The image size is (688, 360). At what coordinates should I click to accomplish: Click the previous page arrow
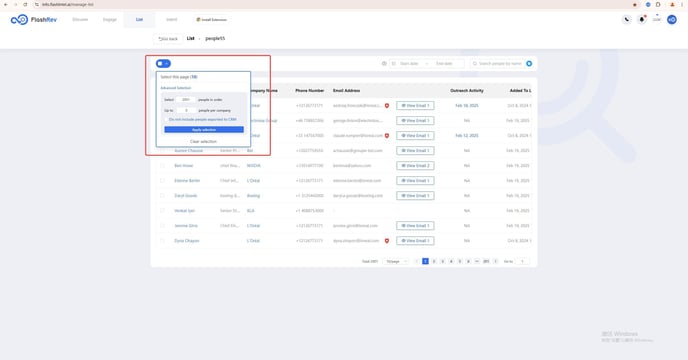tap(416, 261)
